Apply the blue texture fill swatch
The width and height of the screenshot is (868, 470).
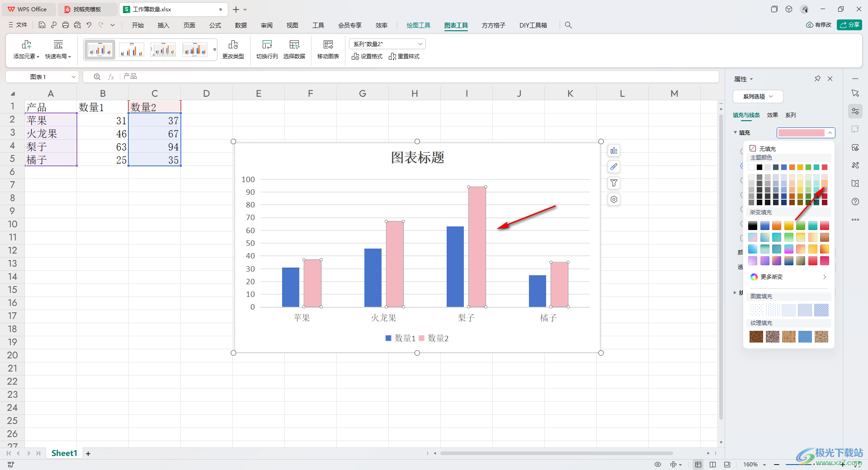[x=805, y=337]
